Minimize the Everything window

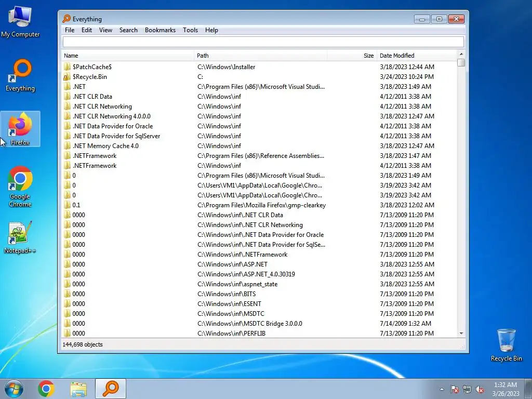tap(422, 19)
